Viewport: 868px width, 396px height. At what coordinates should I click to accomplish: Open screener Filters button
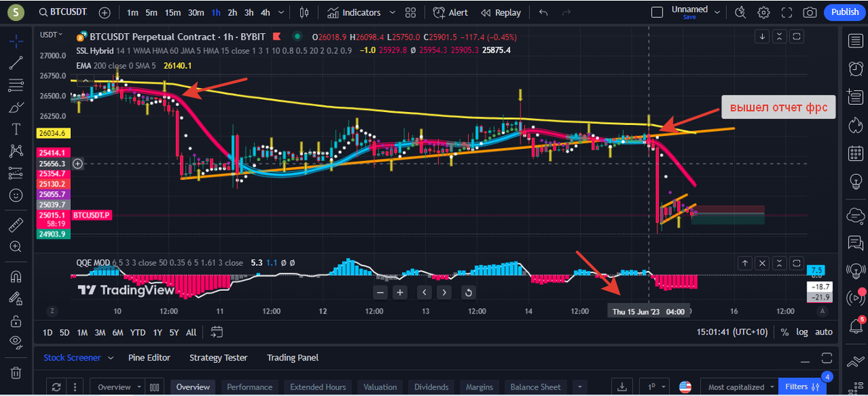point(801,387)
